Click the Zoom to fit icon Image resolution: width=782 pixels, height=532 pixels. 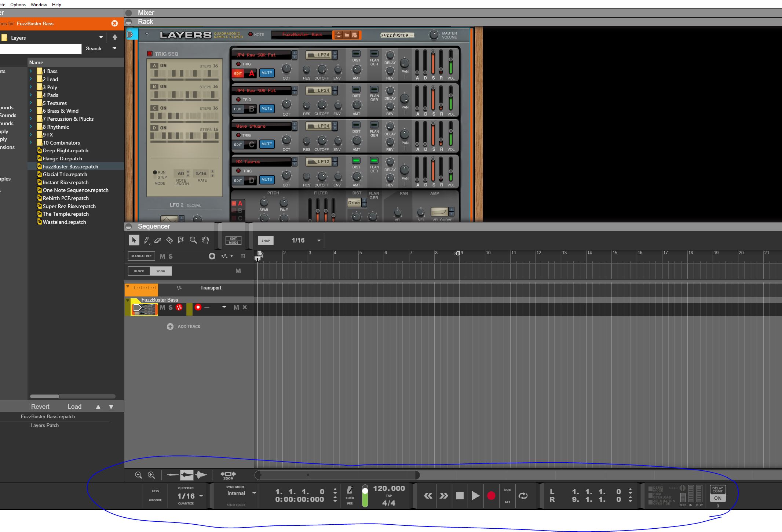pos(228,475)
